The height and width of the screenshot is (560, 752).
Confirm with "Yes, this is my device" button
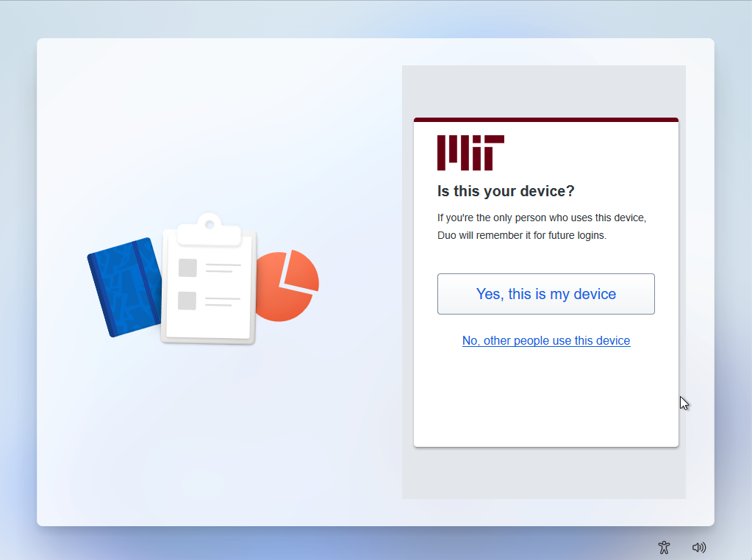545,294
